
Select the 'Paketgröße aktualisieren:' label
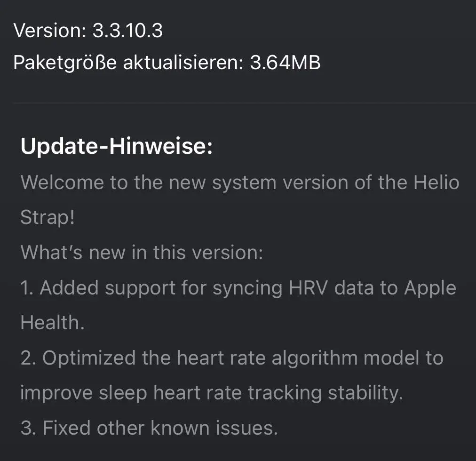pos(128,63)
